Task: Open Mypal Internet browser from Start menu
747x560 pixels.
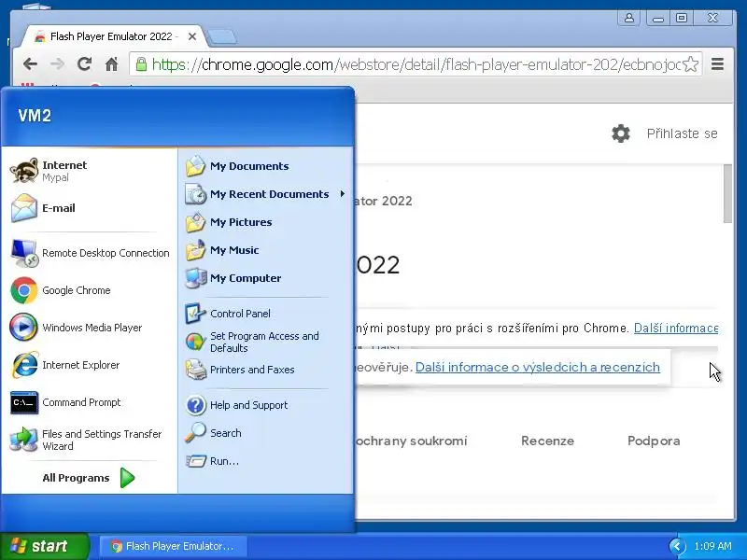Action: (90, 171)
